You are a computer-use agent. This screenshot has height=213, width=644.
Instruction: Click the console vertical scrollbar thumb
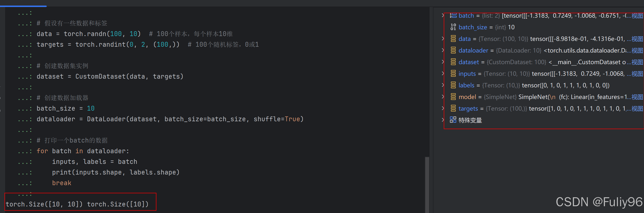click(x=427, y=184)
